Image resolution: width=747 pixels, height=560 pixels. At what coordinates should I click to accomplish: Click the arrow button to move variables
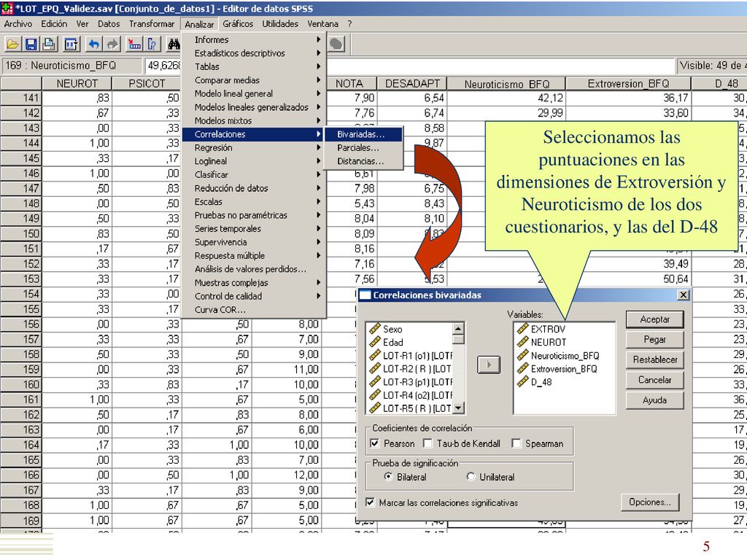pyautogui.click(x=488, y=365)
